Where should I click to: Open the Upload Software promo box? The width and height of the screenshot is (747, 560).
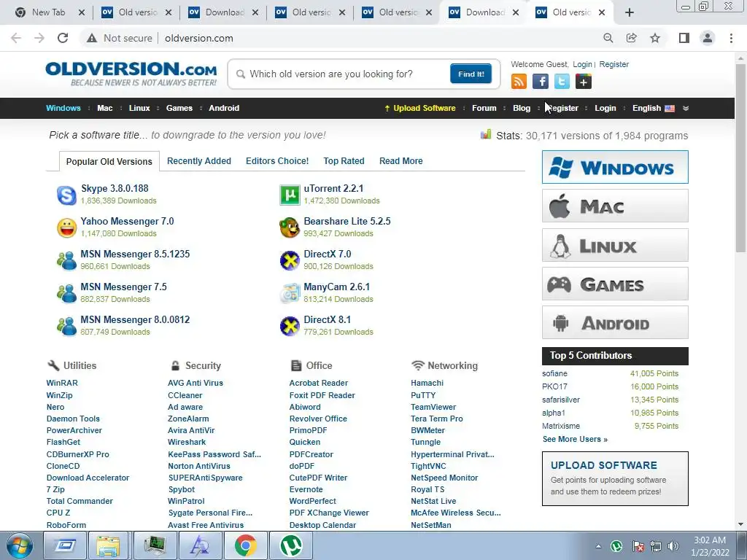point(615,478)
